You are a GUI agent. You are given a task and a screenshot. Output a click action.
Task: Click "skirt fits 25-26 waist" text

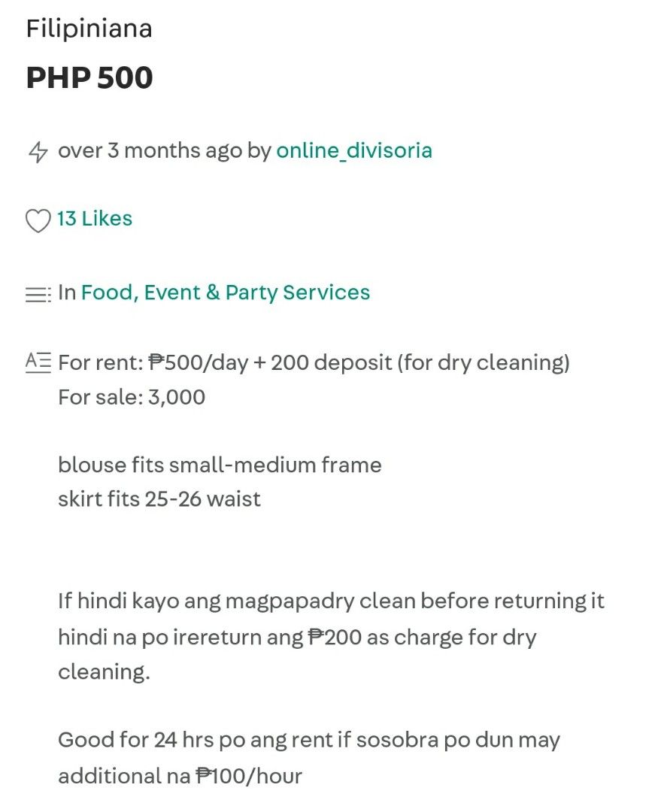(x=159, y=498)
